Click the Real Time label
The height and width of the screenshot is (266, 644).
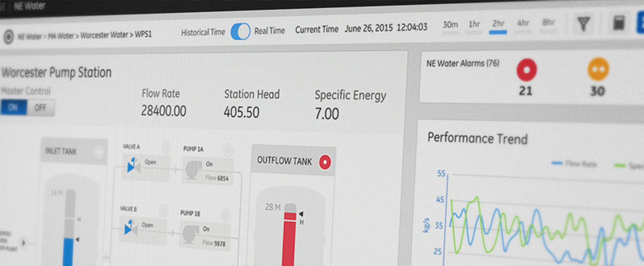pos(270,31)
